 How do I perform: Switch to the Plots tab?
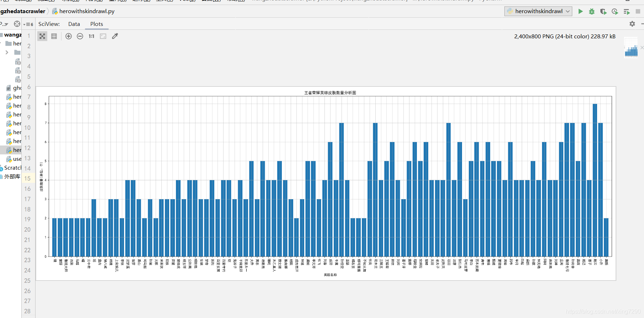(x=97, y=24)
